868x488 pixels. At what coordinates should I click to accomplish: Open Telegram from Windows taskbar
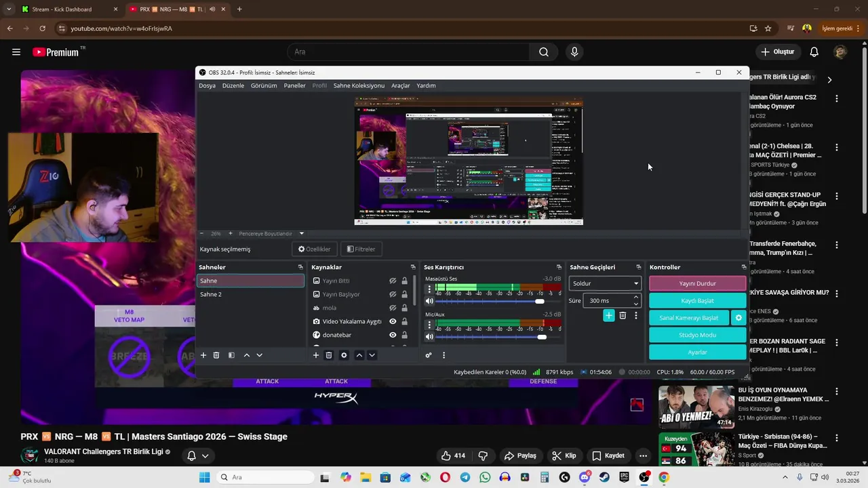click(x=465, y=477)
